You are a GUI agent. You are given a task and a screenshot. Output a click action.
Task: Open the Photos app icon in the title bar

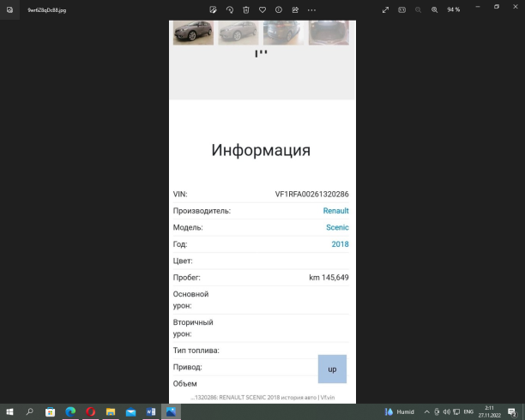click(9, 10)
